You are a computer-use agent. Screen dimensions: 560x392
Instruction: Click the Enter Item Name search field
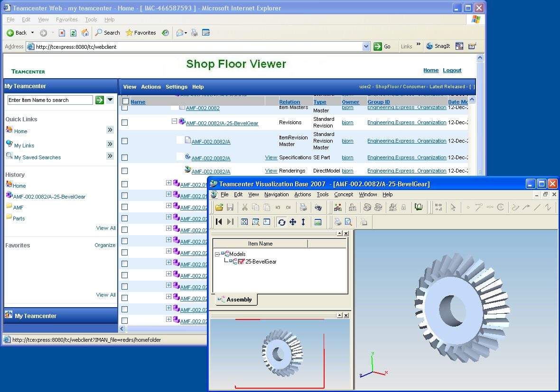50,100
